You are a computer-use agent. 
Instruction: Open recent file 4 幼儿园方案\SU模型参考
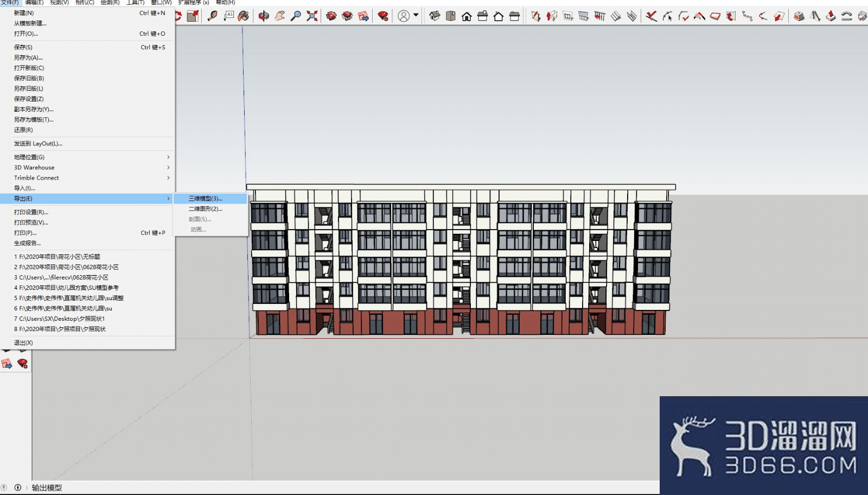[87, 288]
